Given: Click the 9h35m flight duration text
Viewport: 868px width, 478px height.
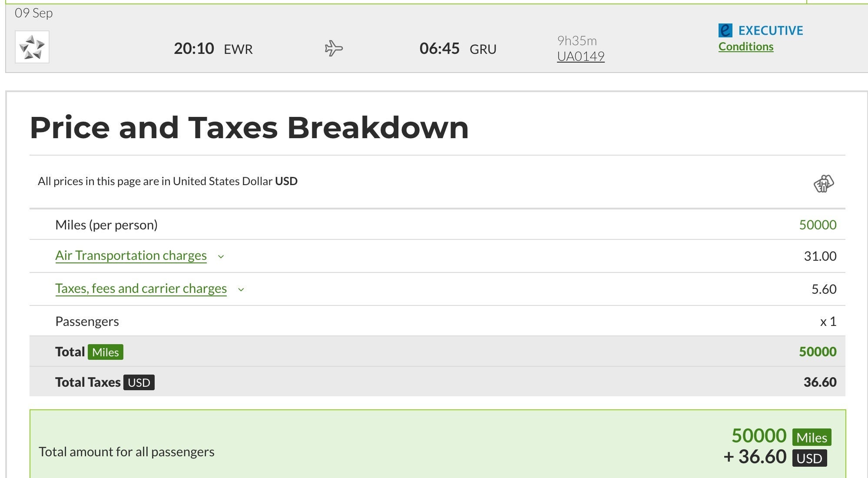Looking at the screenshot, I should pos(577,41).
